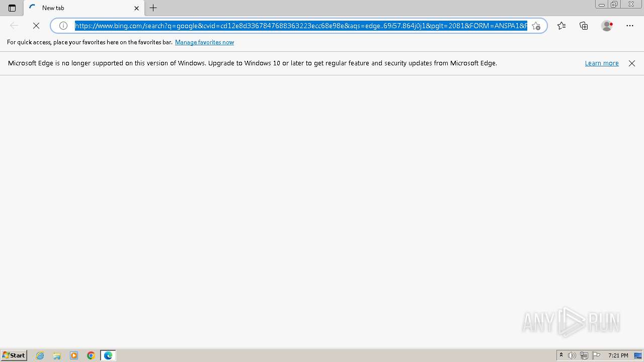Launch Internet Explorer from taskbar
This screenshot has width=644, height=362.
(x=40, y=355)
